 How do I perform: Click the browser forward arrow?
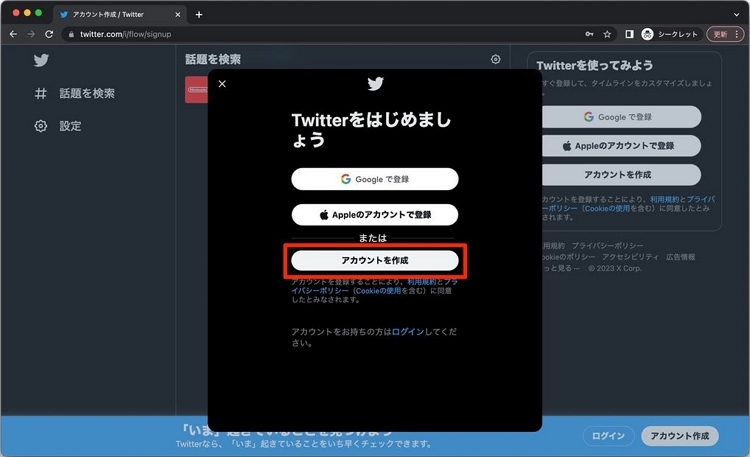pos(31,34)
